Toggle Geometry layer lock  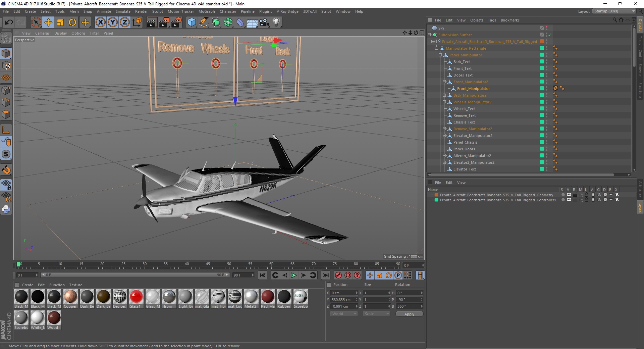(587, 195)
